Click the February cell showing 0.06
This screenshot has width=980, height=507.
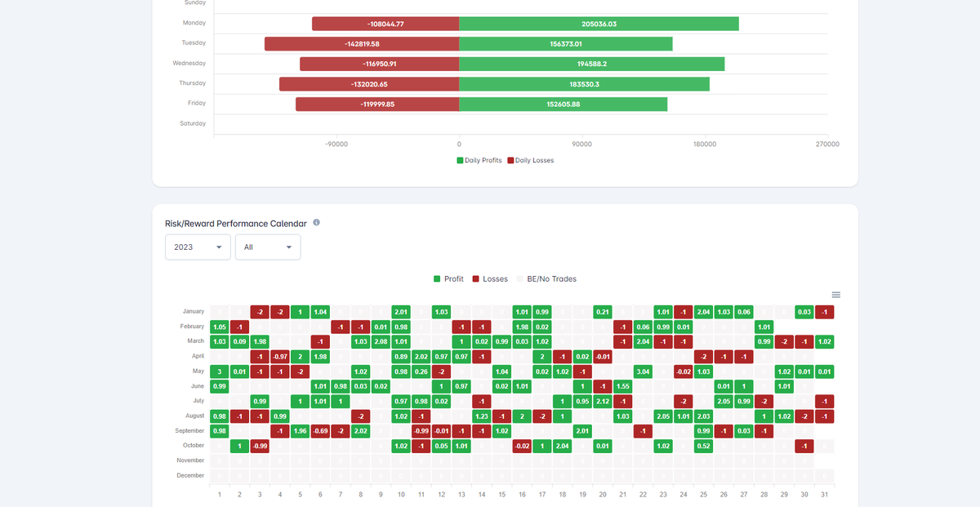click(644, 327)
